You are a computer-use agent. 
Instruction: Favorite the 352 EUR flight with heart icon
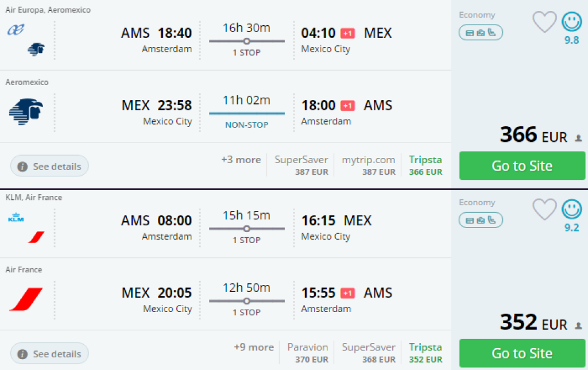click(544, 210)
